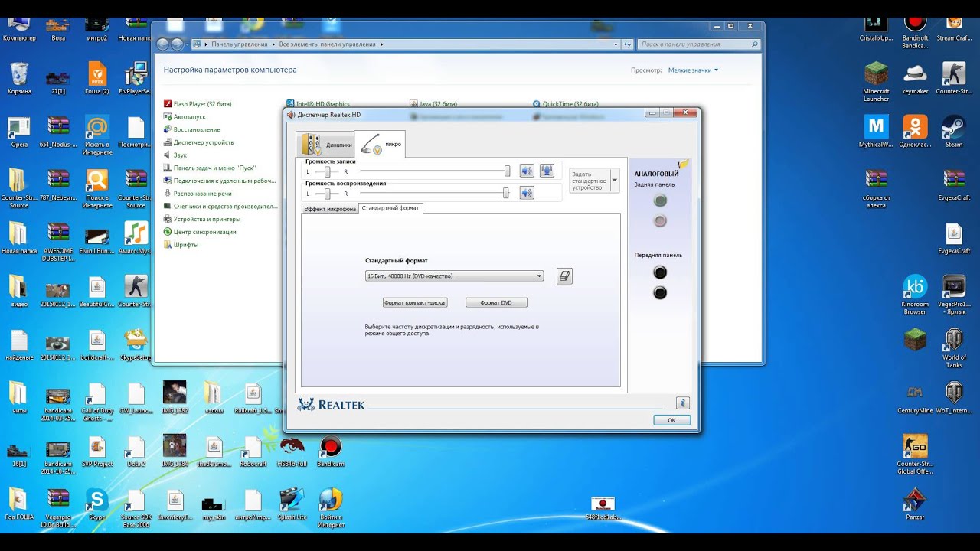Select Opera desktop shortcut
This screenshot has height=551, width=980.
pos(19,132)
